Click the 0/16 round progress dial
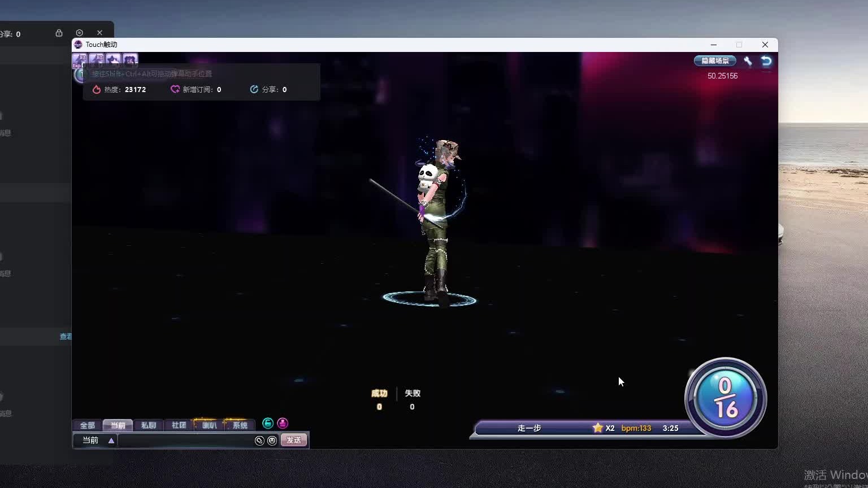 point(726,398)
